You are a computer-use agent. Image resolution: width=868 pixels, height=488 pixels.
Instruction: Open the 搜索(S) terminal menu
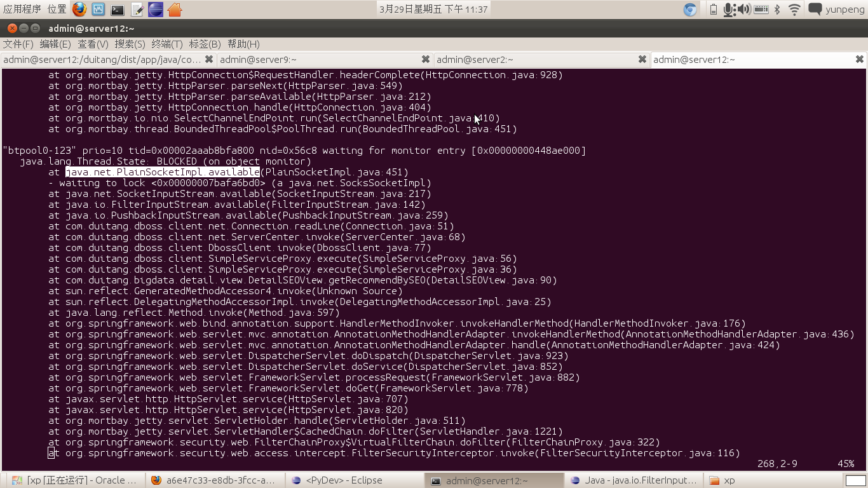tap(130, 44)
